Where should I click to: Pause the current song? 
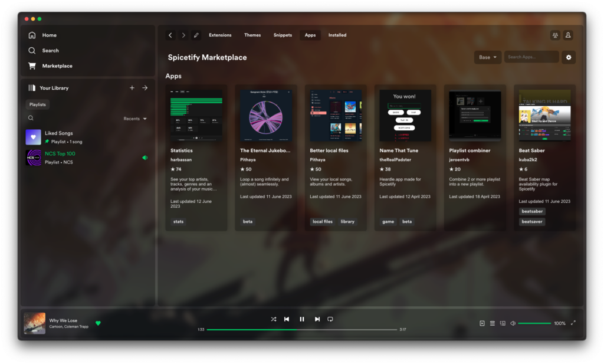coord(302,319)
